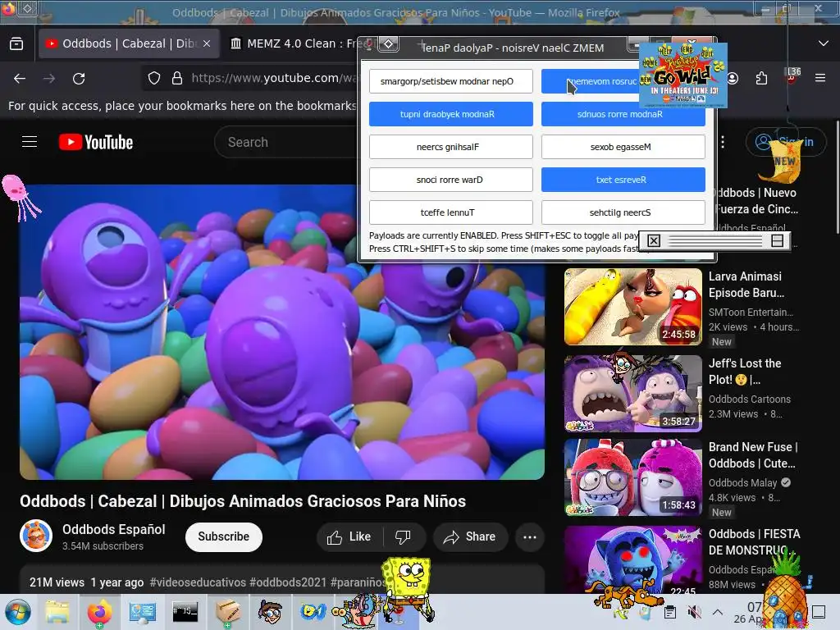This screenshot has width=840, height=630.
Task: Open the tracking protection shield in the address bar
Action: coord(154,78)
